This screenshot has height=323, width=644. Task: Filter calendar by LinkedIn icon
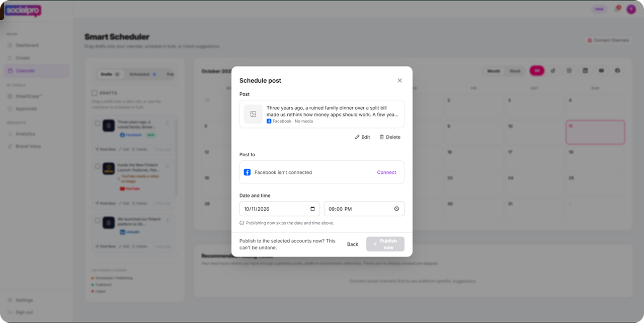pos(585,71)
